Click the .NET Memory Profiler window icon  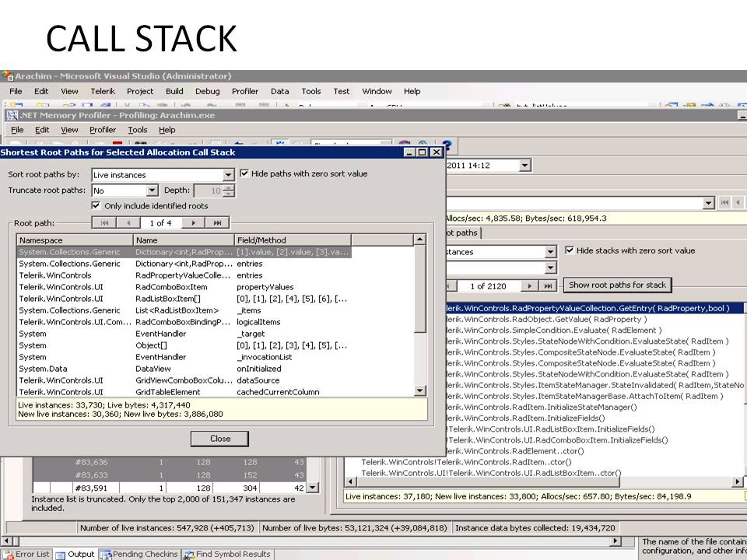(12, 115)
